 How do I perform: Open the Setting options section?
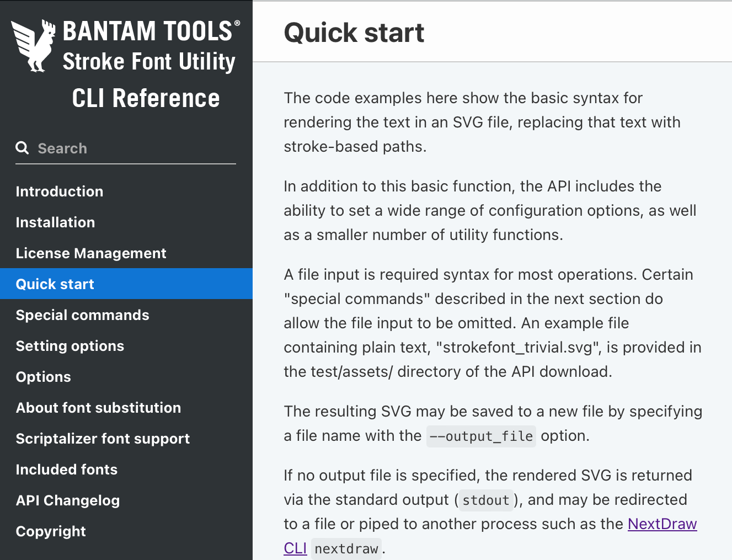click(x=70, y=346)
